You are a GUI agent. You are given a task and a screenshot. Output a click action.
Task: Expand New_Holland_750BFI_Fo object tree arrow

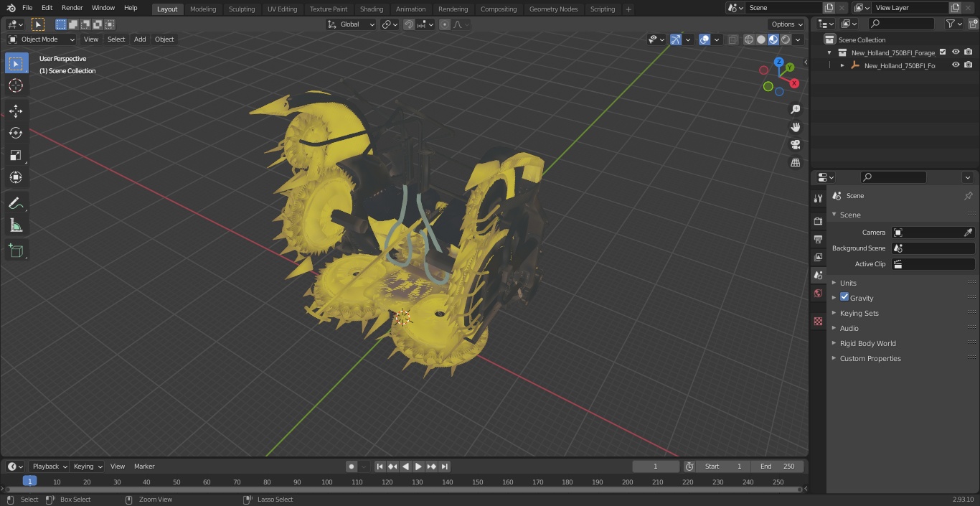842,65
